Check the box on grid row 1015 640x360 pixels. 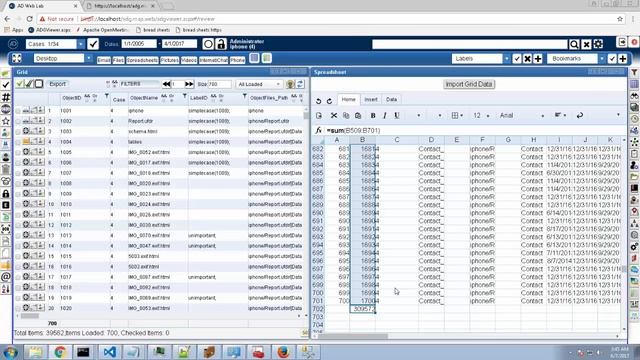18,256
